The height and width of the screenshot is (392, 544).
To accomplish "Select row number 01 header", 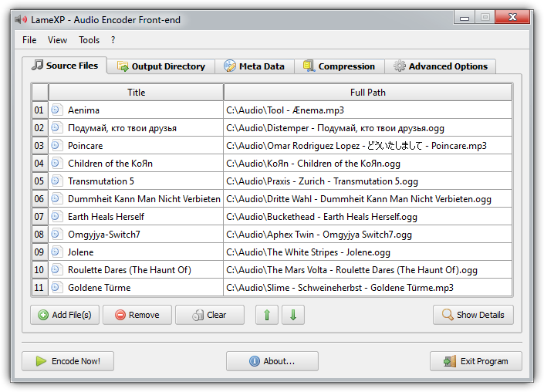I will 39,110.
